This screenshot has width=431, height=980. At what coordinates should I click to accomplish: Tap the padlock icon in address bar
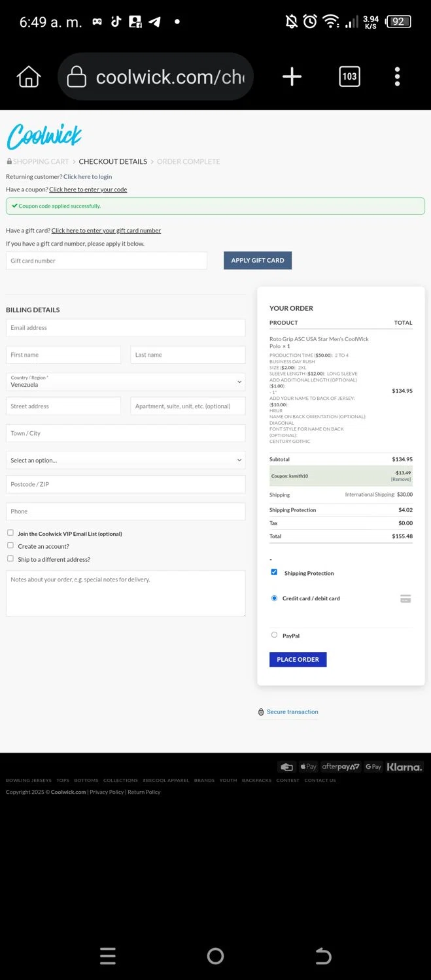77,77
